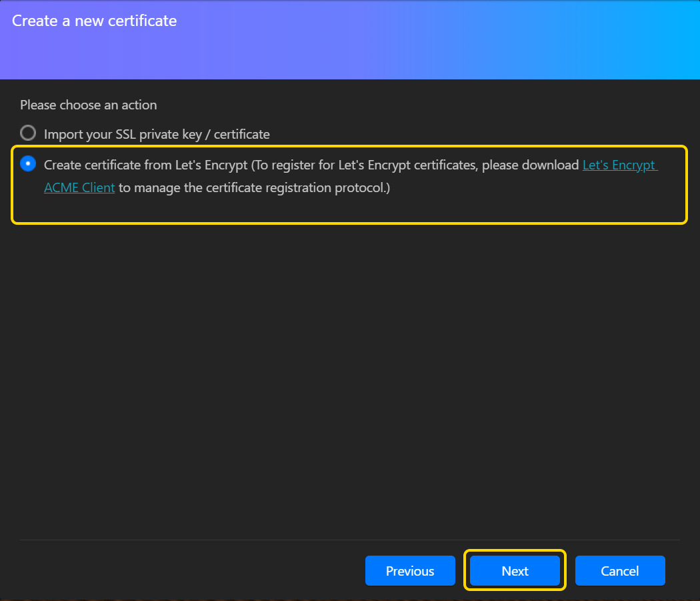This screenshot has width=700, height=601.
Task: Select Create certificate from Let's Encrypt radio
Action: (x=28, y=163)
